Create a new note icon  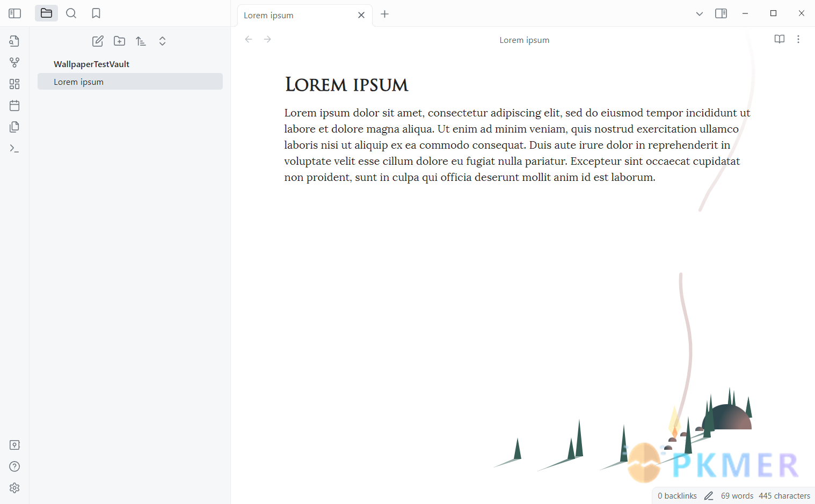(x=98, y=41)
